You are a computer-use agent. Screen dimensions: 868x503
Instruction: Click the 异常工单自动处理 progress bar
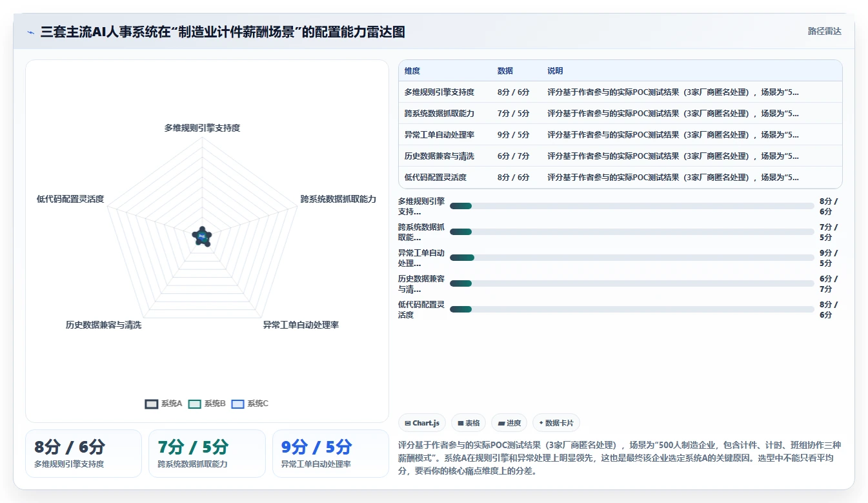click(x=632, y=258)
